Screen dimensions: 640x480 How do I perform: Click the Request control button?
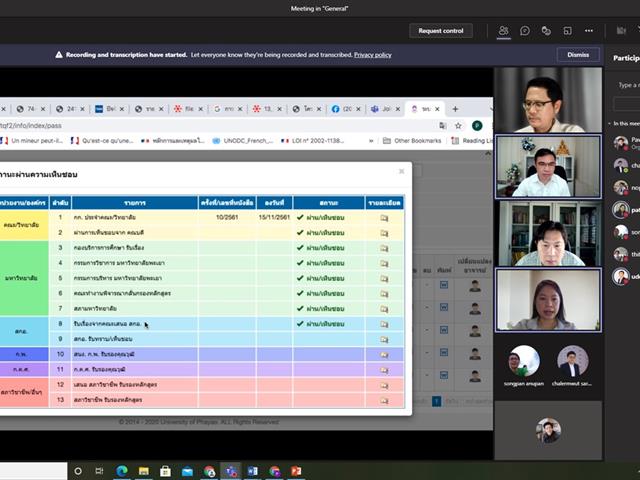[441, 31]
